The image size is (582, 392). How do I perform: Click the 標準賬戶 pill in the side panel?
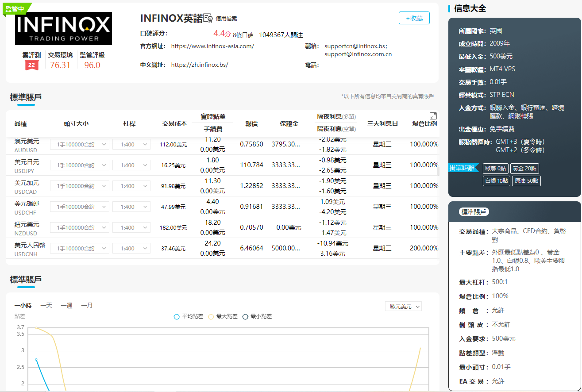[x=474, y=212]
